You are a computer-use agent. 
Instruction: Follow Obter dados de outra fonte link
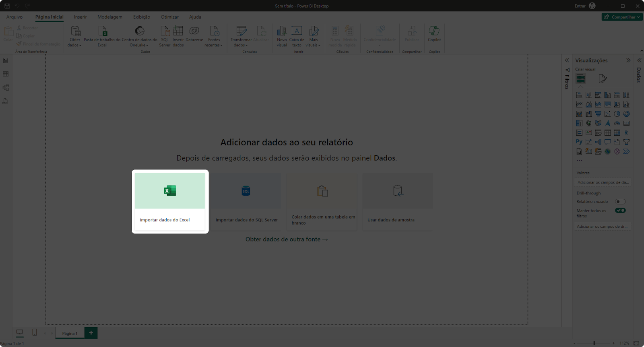click(x=287, y=239)
